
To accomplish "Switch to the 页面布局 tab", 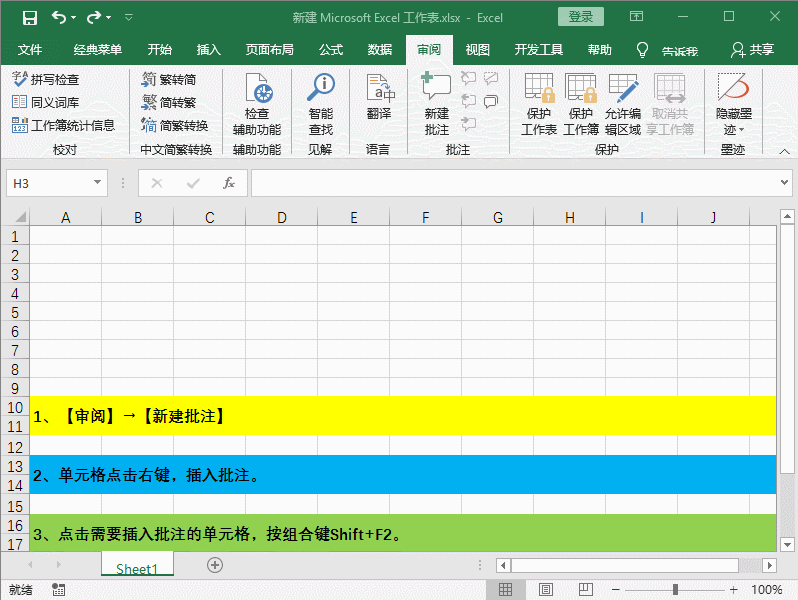I will [x=269, y=50].
